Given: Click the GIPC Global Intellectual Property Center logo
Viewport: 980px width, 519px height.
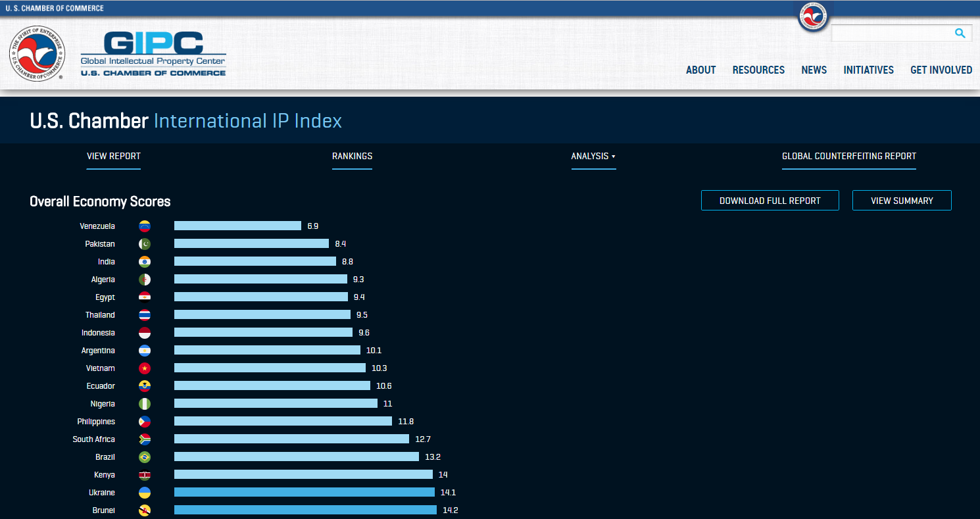Looking at the screenshot, I should pos(153,55).
